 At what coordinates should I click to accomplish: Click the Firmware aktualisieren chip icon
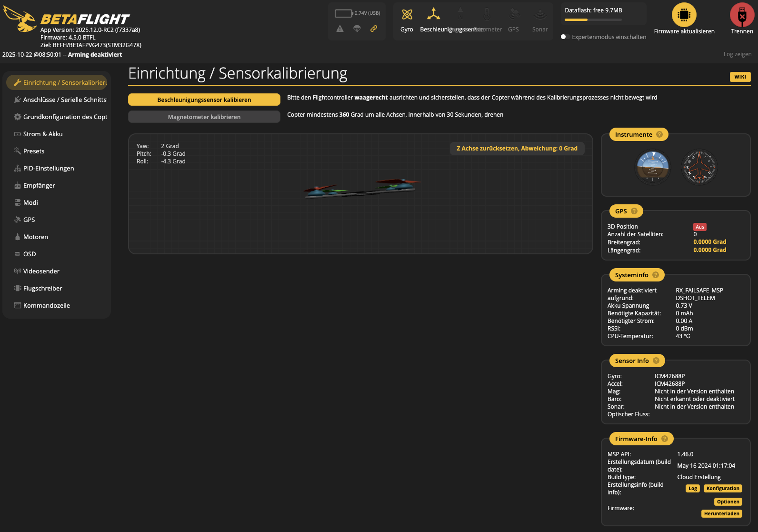click(684, 15)
